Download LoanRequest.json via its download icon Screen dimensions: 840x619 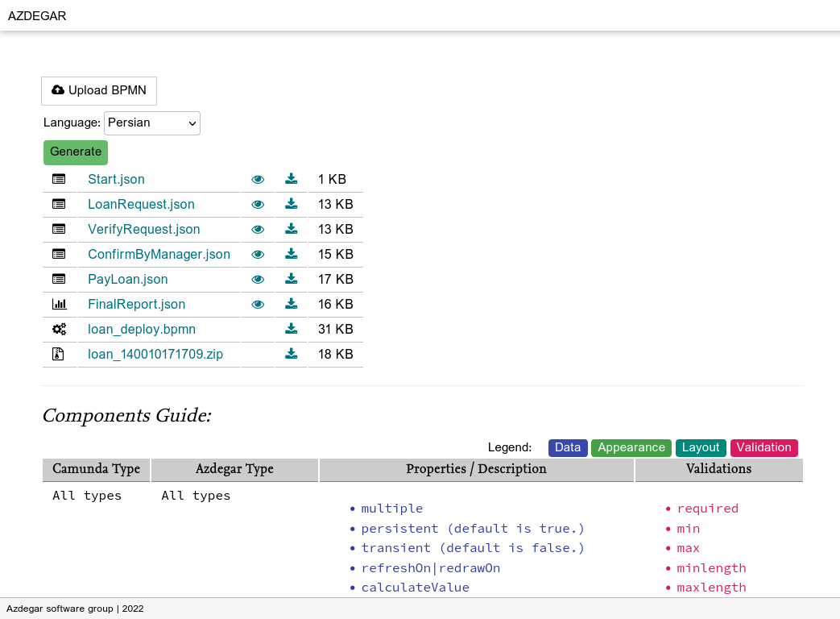(291, 204)
